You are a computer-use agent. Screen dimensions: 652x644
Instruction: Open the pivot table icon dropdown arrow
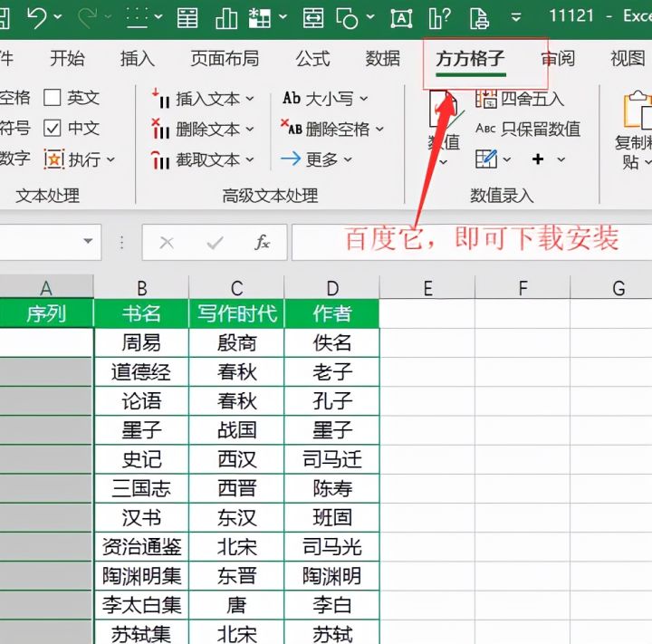click(283, 17)
